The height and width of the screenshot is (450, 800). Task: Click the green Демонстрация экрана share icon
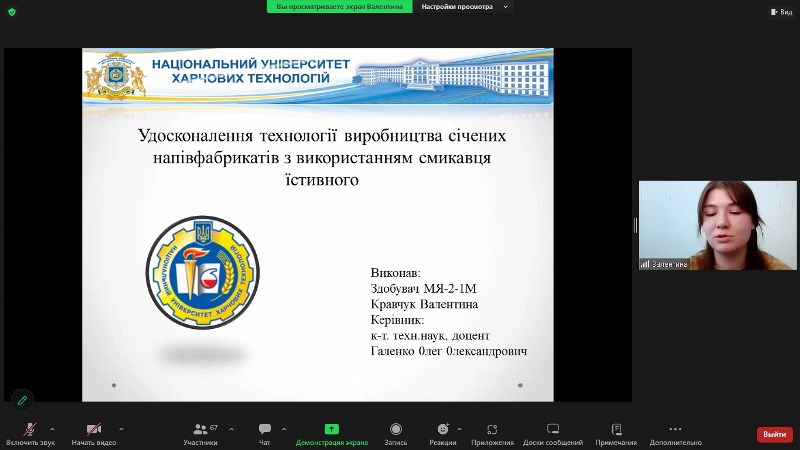(x=332, y=429)
